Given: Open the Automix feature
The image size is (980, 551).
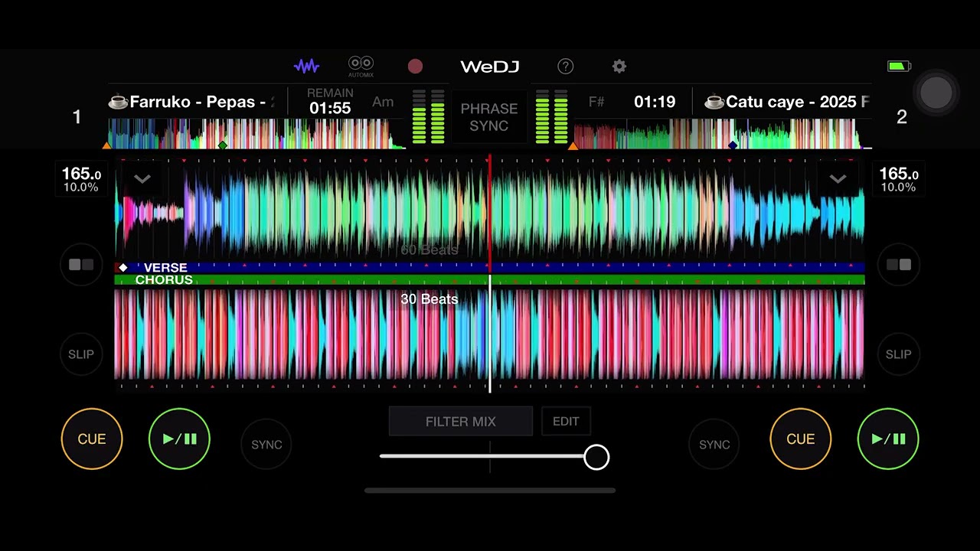Looking at the screenshot, I should pos(361,67).
